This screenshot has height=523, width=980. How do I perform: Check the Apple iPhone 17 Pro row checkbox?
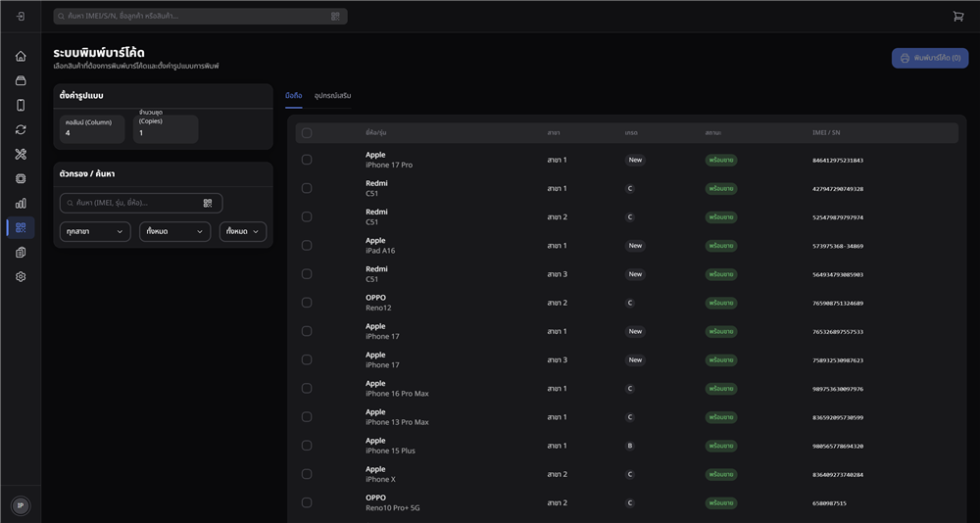[x=306, y=160]
